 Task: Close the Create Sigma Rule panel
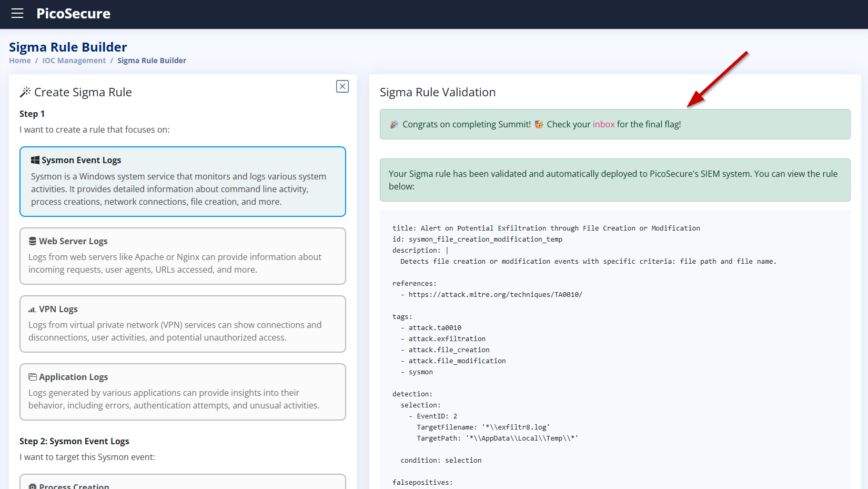click(x=342, y=86)
